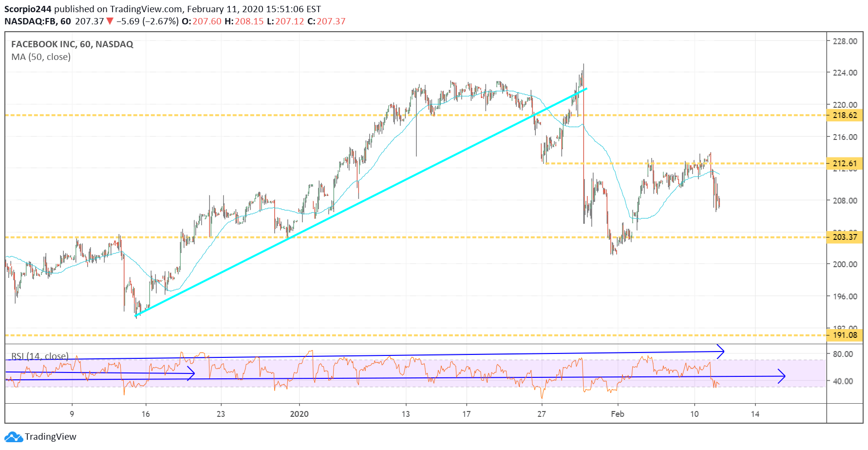This screenshot has height=450, width=868.
Task: Click the 200.00 price axis label
Action: tap(845, 264)
